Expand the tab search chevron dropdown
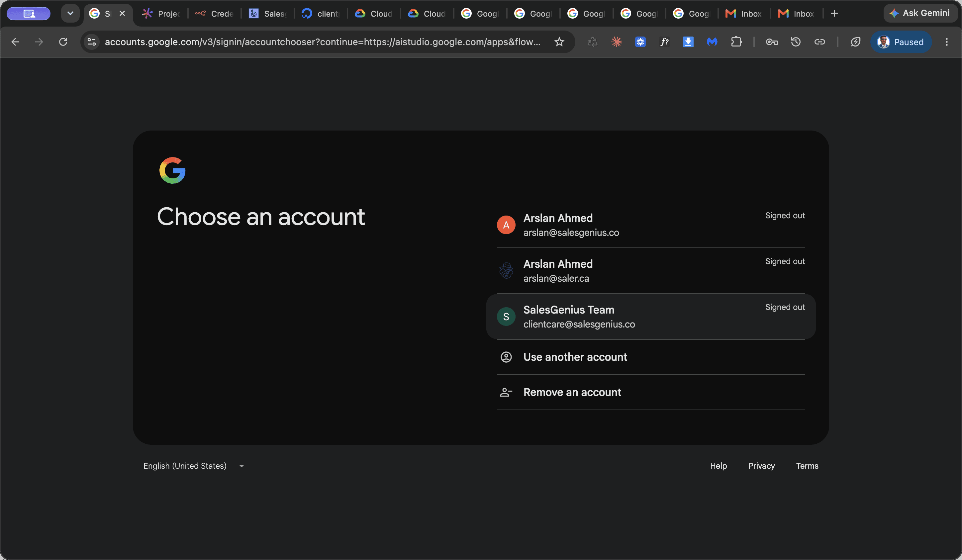Viewport: 962px width, 560px height. [x=70, y=13]
